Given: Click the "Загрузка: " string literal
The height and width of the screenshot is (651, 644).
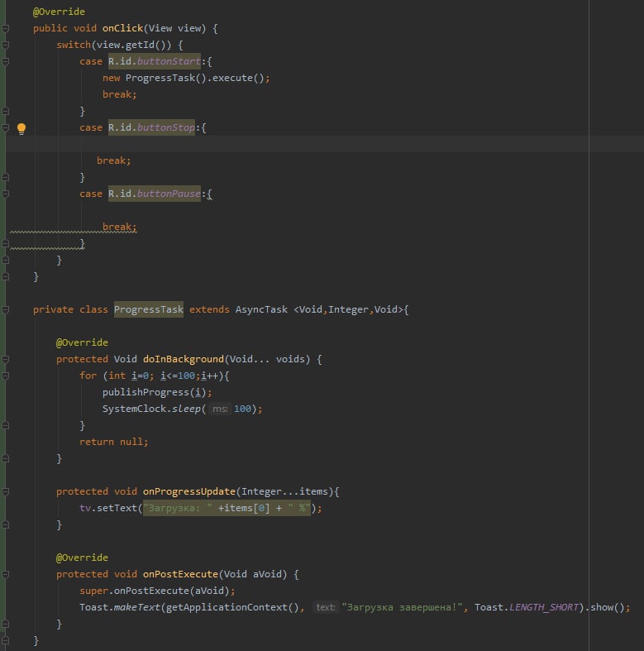Looking at the screenshot, I should pyautogui.click(x=178, y=508).
